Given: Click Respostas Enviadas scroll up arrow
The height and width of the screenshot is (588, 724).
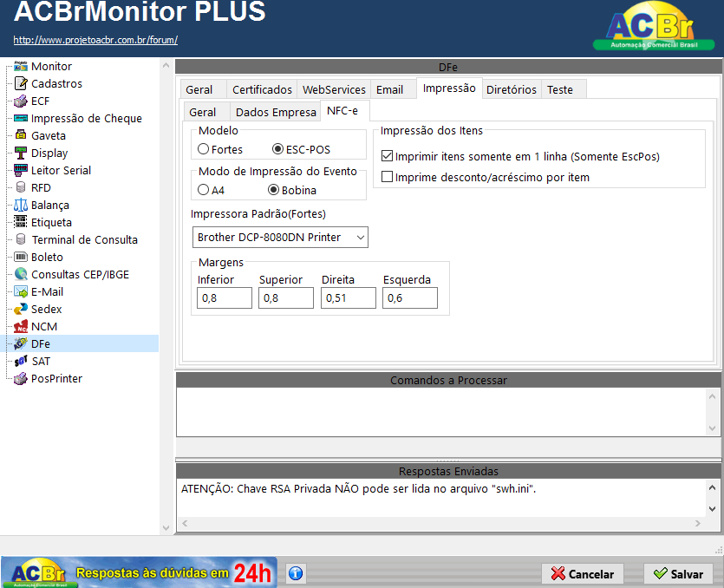Looking at the screenshot, I should (712, 487).
